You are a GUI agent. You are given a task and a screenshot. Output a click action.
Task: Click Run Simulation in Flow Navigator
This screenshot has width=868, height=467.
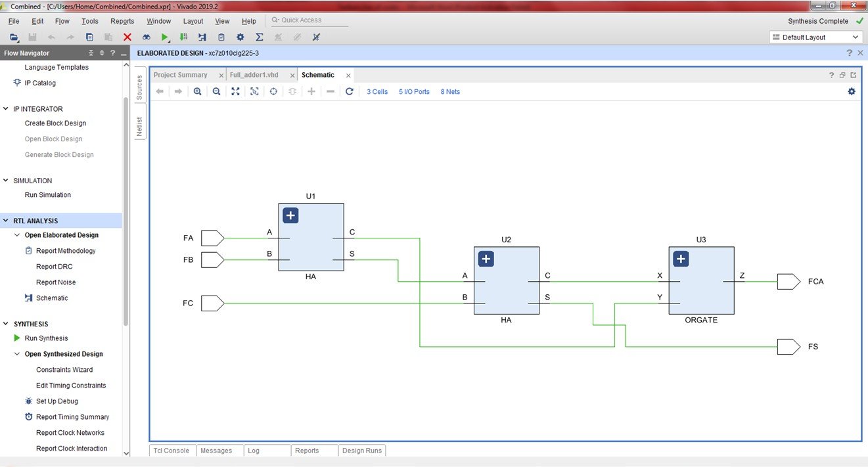(x=48, y=195)
